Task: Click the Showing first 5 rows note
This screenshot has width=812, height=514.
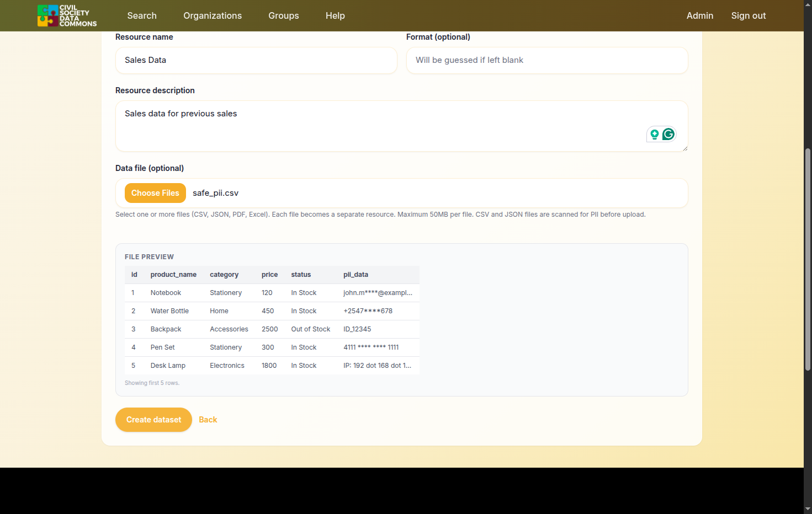Action: click(152, 383)
